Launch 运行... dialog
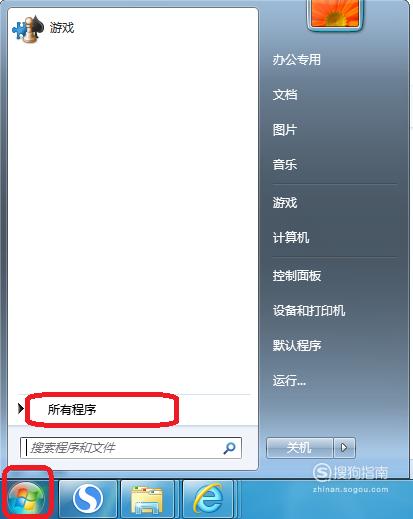 [x=289, y=380]
